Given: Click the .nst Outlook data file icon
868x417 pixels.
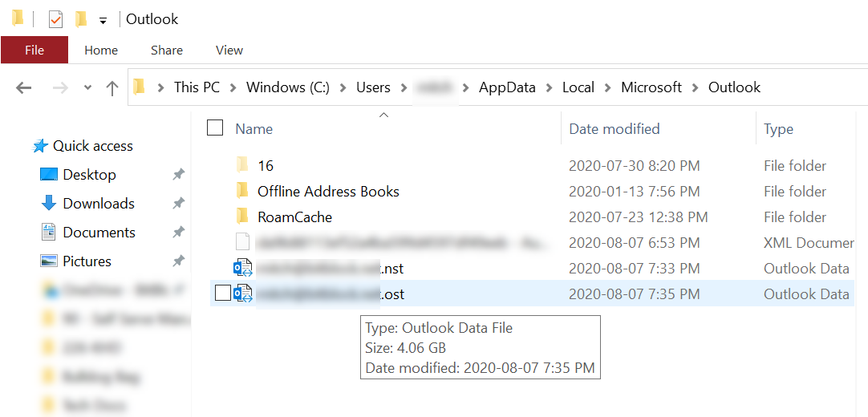Looking at the screenshot, I should click(x=242, y=268).
